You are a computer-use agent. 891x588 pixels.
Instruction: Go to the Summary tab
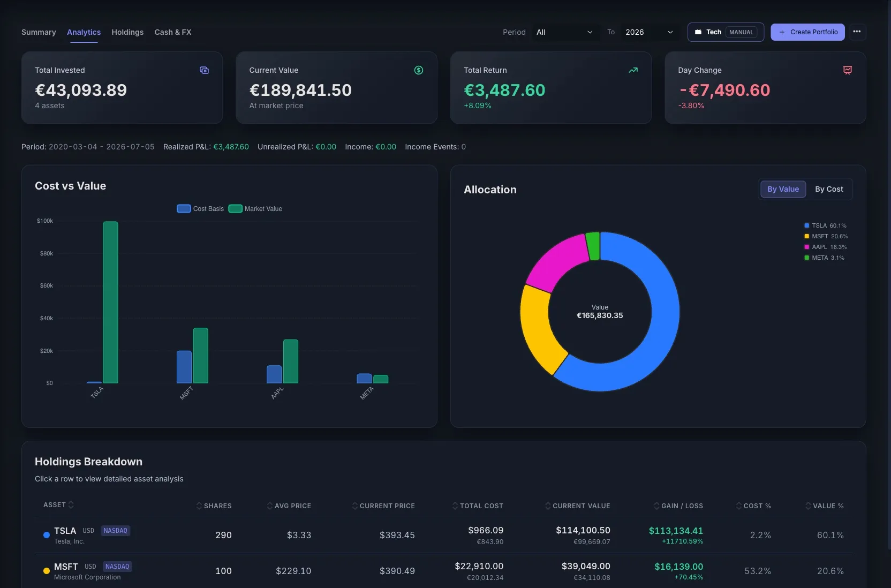click(x=39, y=32)
